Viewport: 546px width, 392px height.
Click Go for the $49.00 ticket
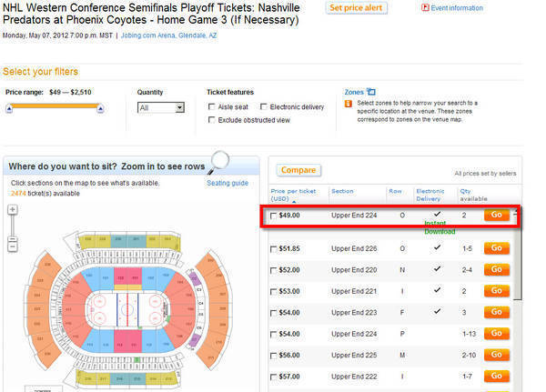coord(497,215)
